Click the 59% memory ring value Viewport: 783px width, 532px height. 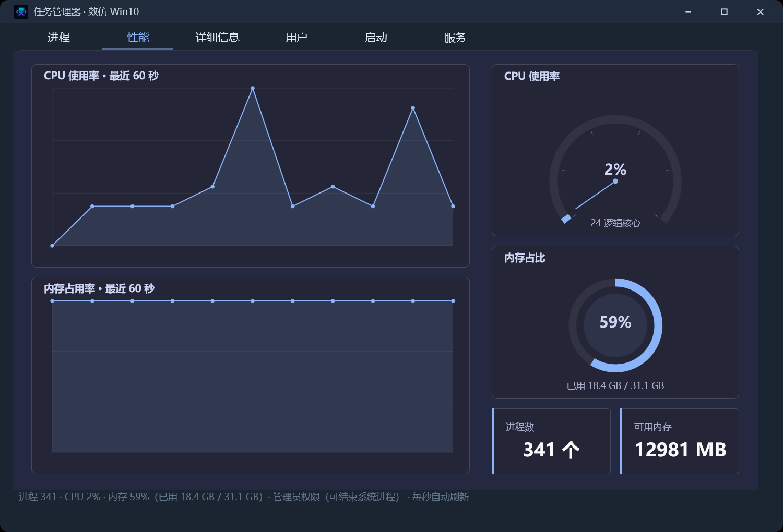click(615, 322)
